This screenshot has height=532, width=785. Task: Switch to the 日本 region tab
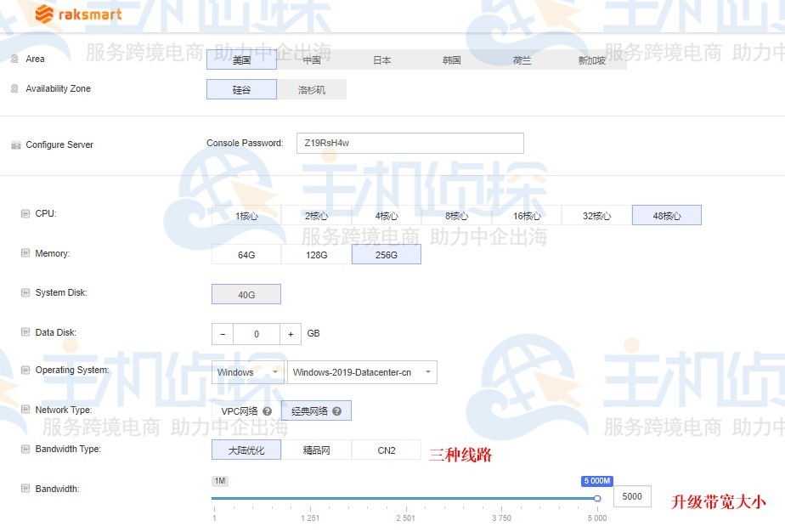pyautogui.click(x=381, y=59)
